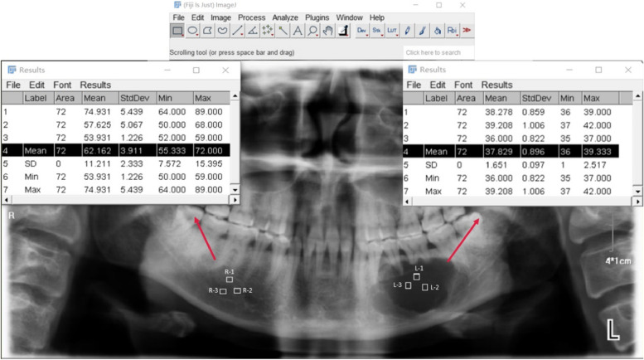This screenshot has height=360, width=644.
Task: Select the Mean row with value 37.829
Action: (x=511, y=152)
